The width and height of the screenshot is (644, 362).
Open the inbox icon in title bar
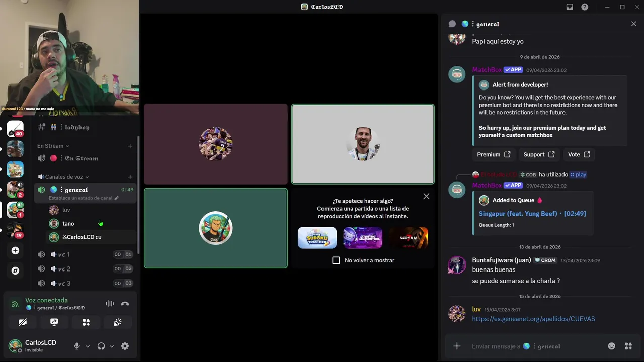click(570, 7)
